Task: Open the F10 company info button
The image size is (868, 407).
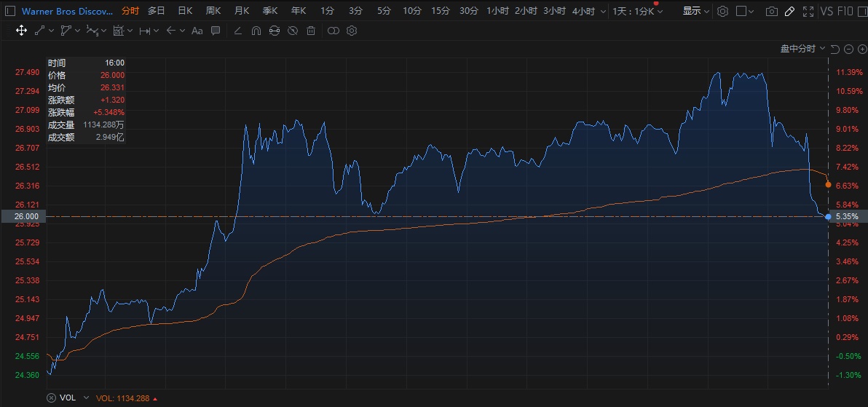Action: 847,11
